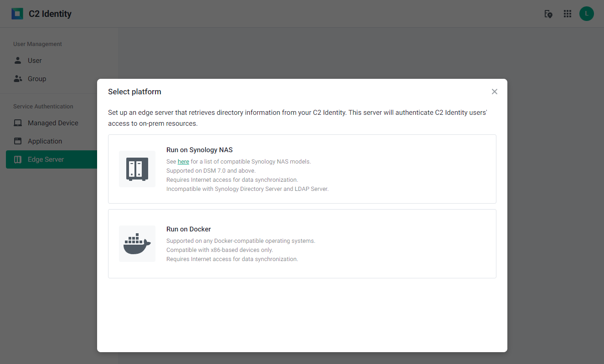Click the C2 Identity title text

pos(50,14)
